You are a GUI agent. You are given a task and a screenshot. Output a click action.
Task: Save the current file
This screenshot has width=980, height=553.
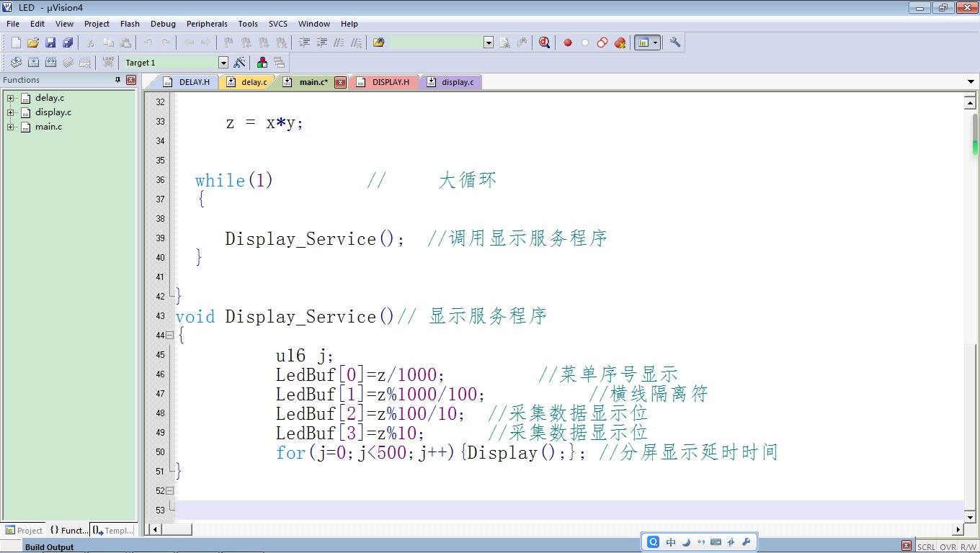click(x=50, y=42)
